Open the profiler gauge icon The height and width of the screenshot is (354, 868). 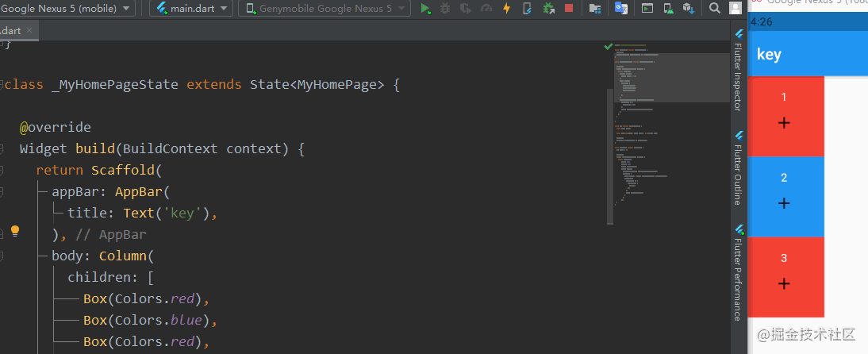(486, 8)
